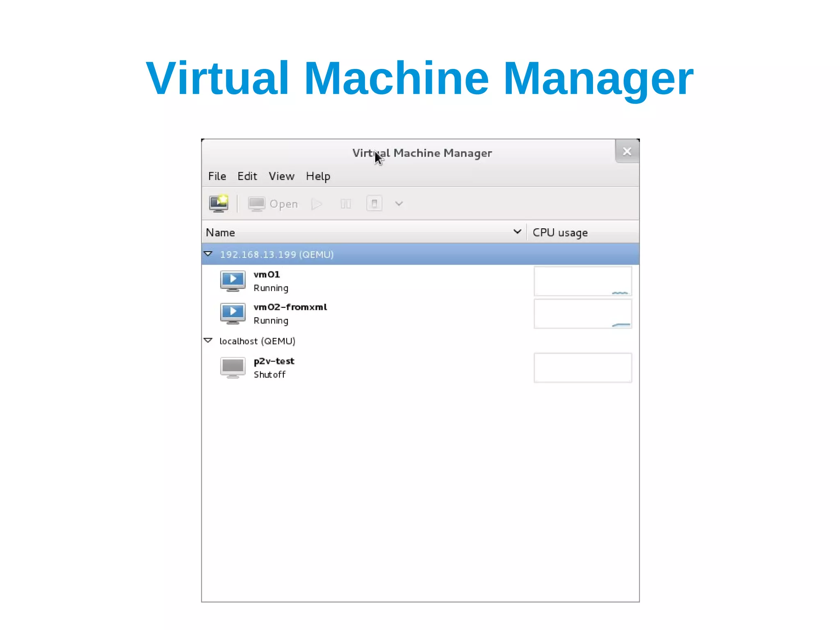Collapse the localhost (QEMU) connection
This screenshot has height=630, width=840.
208,341
